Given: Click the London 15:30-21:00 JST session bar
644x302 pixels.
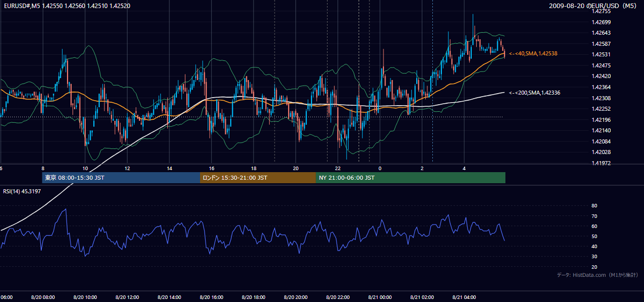Looking at the screenshot, I should tap(258, 178).
